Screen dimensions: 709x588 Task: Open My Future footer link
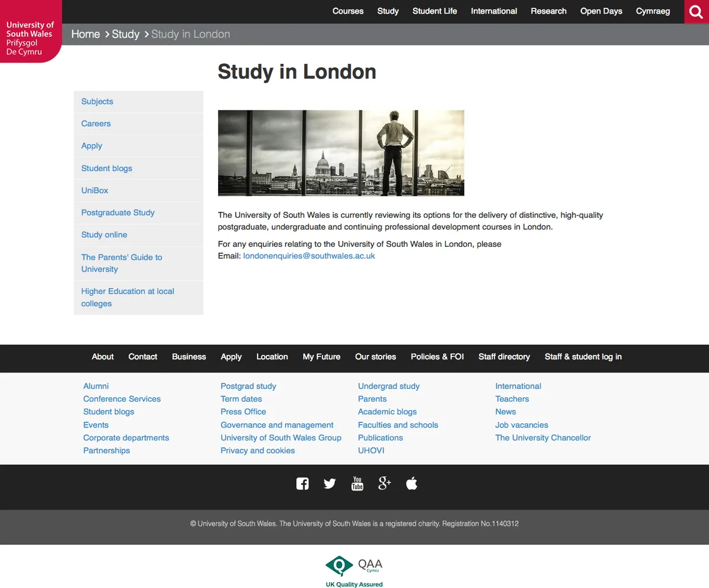pos(321,357)
